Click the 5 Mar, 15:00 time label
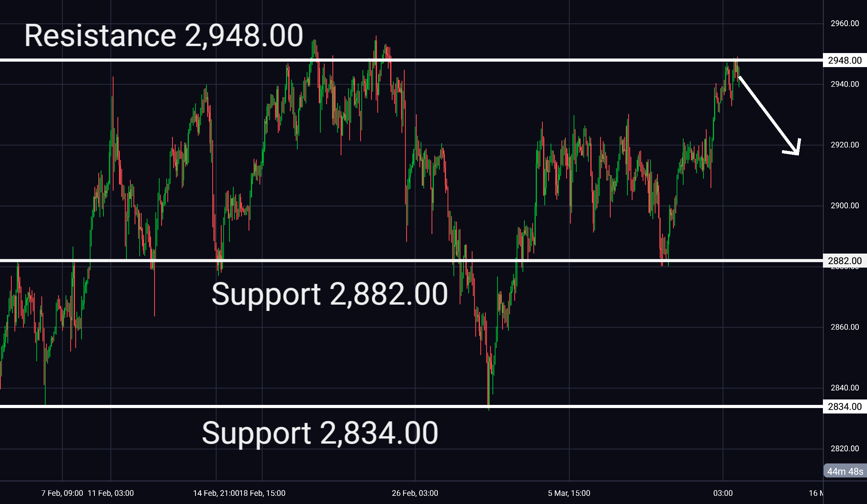This screenshot has height=504, width=867. [569, 493]
